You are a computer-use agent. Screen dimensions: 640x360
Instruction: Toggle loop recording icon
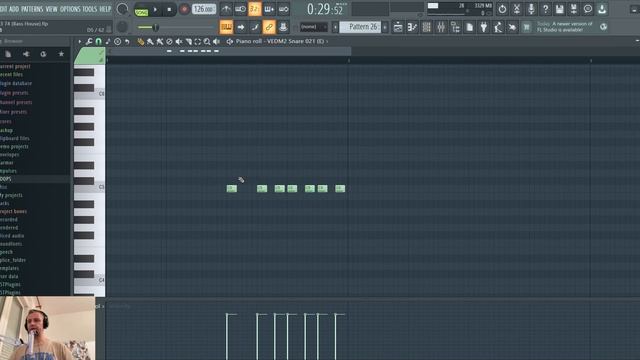pyautogui.click(x=283, y=9)
